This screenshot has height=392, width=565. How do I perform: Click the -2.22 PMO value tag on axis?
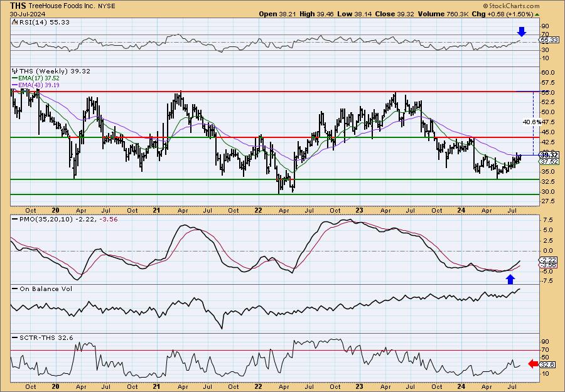coord(549,260)
